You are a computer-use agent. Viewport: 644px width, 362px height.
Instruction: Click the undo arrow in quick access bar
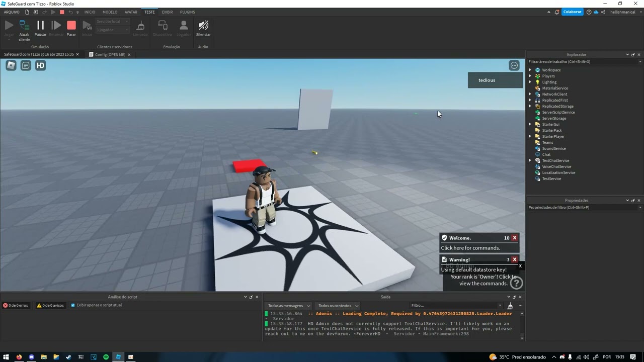click(70, 12)
